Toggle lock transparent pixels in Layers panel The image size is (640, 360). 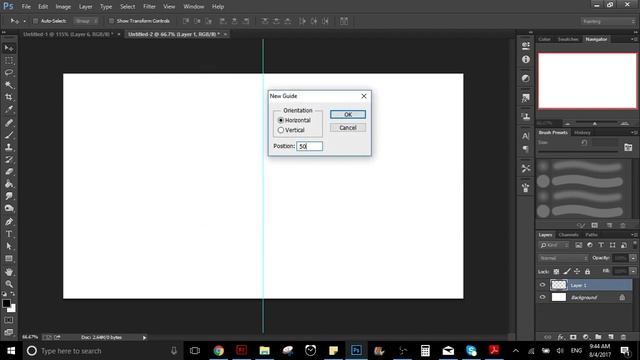(x=556, y=271)
